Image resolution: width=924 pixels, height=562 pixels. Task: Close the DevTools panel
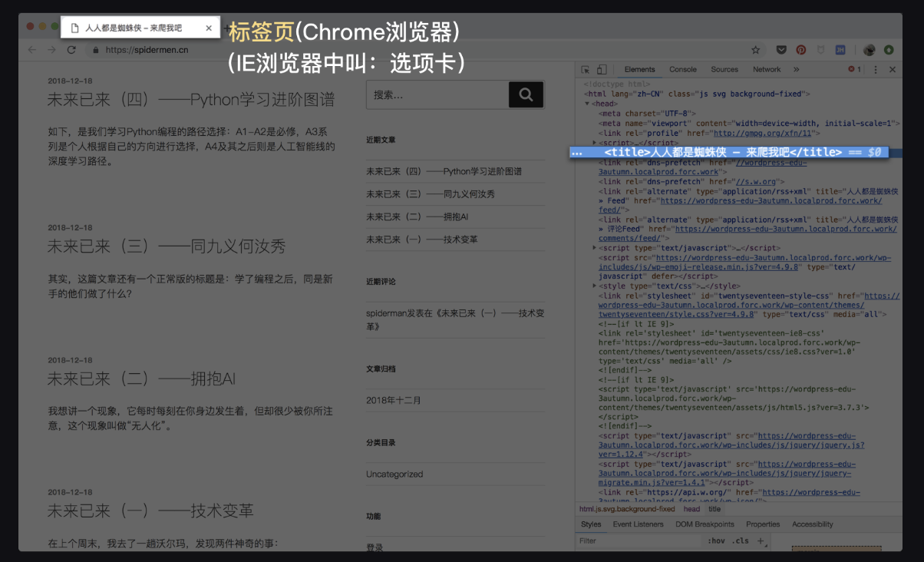click(x=893, y=69)
